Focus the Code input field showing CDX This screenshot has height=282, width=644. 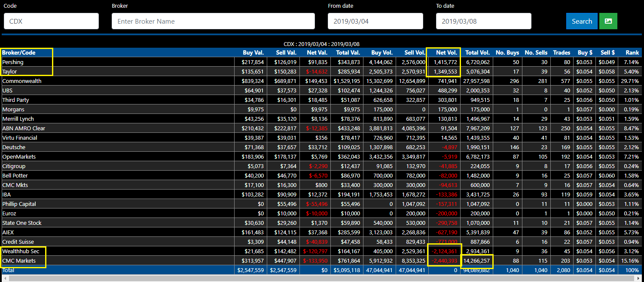(51, 21)
